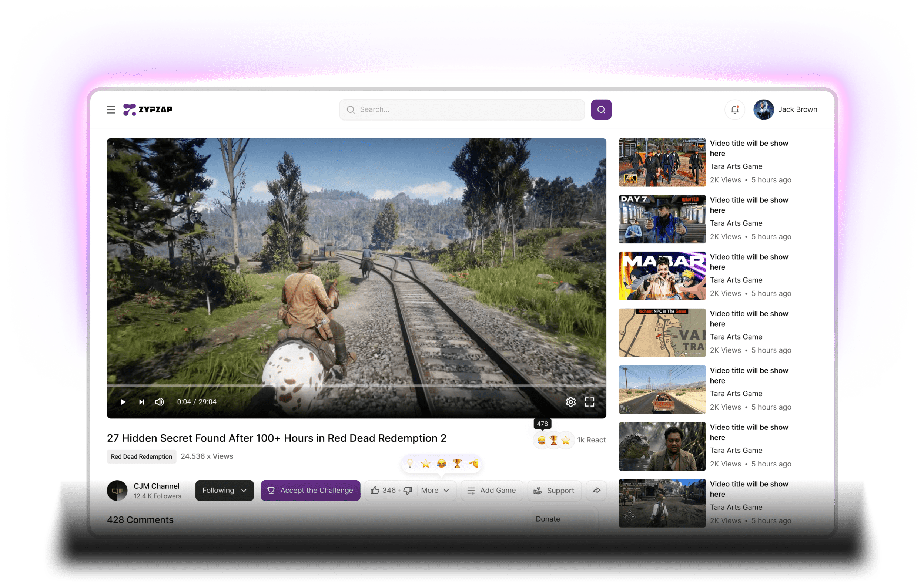This screenshot has width=924, height=583.
Task: Click the ZypZap logo
Action: 148,110
